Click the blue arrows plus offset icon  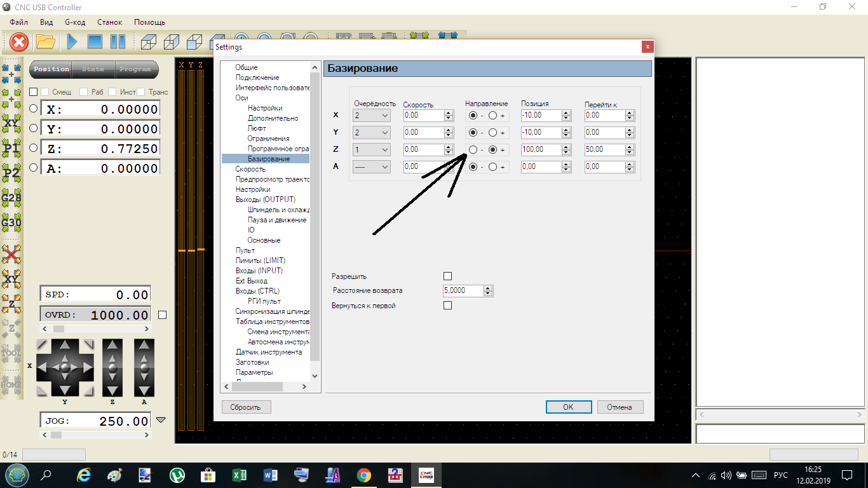[x=11, y=73]
